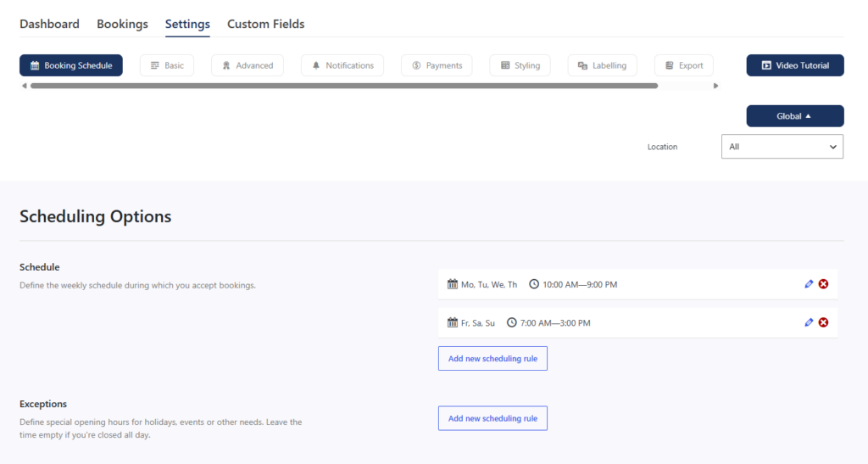Screen dimensions: 868x464
Task: Click the Location label
Action: click(662, 147)
